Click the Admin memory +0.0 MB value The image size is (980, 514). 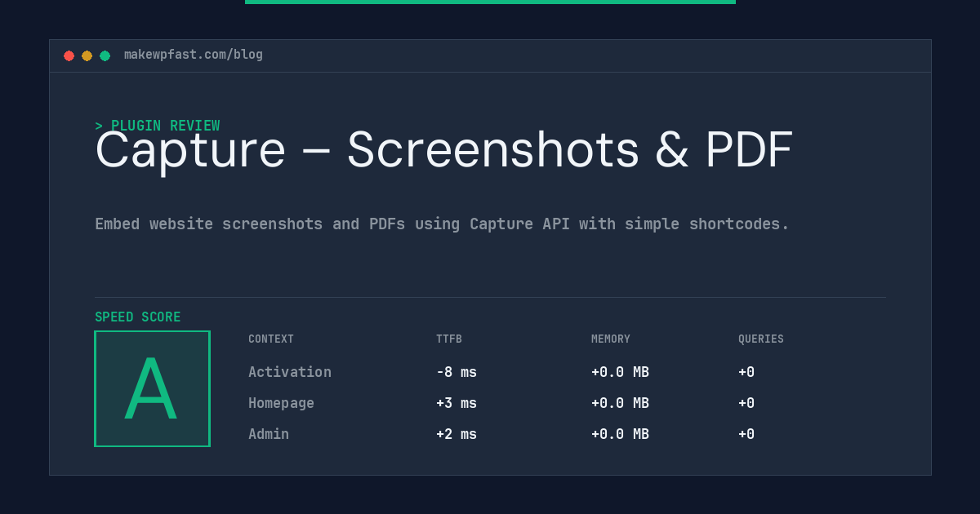coord(620,434)
